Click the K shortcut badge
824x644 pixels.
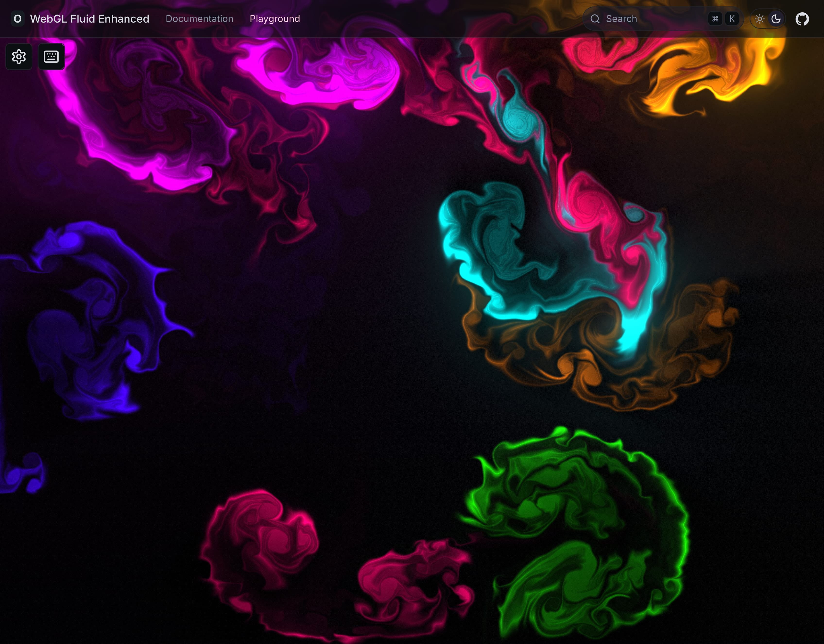coord(732,19)
